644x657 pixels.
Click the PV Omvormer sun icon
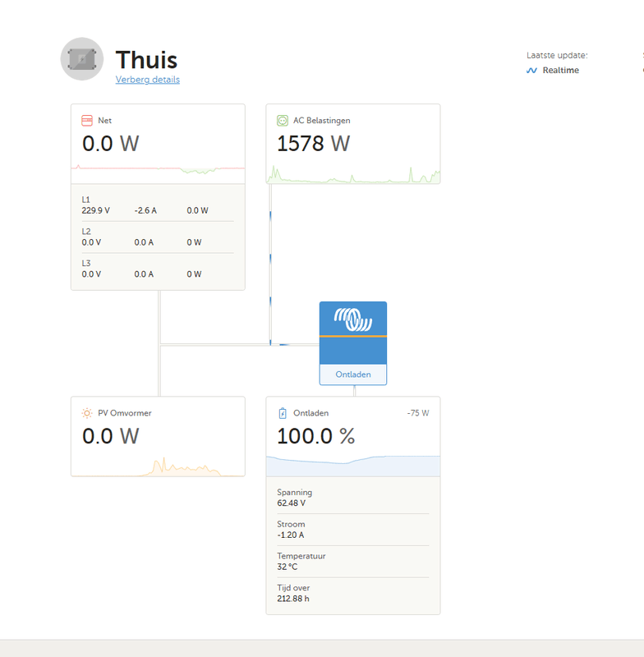pos(87,413)
